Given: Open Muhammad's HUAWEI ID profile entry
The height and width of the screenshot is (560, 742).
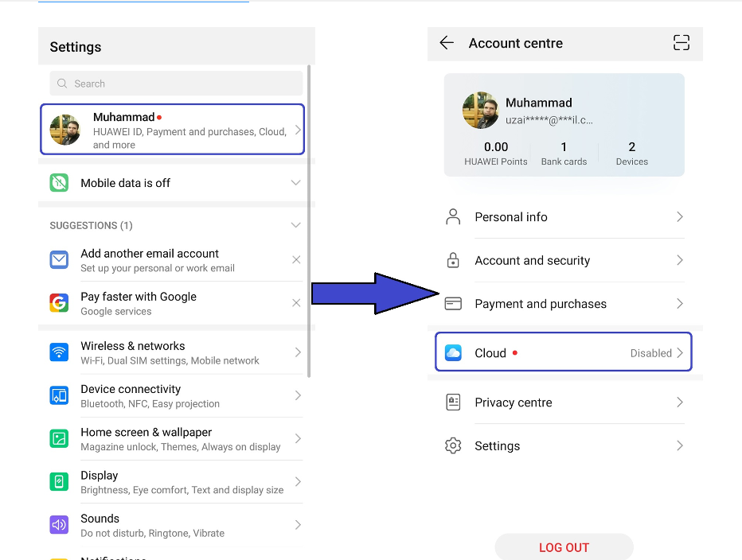Looking at the screenshot, I should 172,130.
